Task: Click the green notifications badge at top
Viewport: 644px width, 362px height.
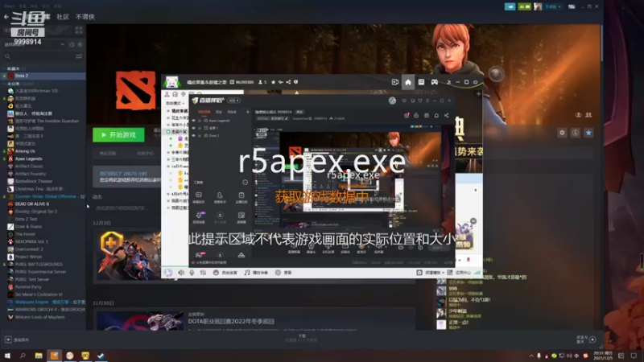Action: [525, 6]
